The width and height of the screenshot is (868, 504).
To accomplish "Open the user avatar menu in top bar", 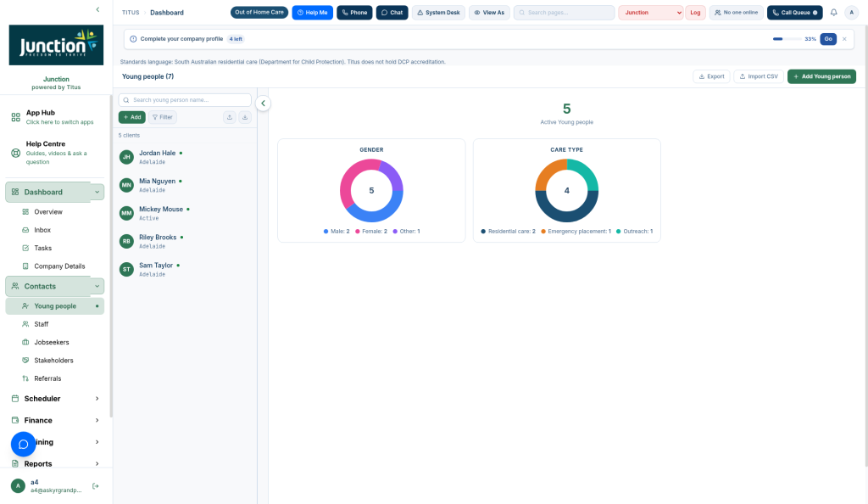I will pos(851,12).
